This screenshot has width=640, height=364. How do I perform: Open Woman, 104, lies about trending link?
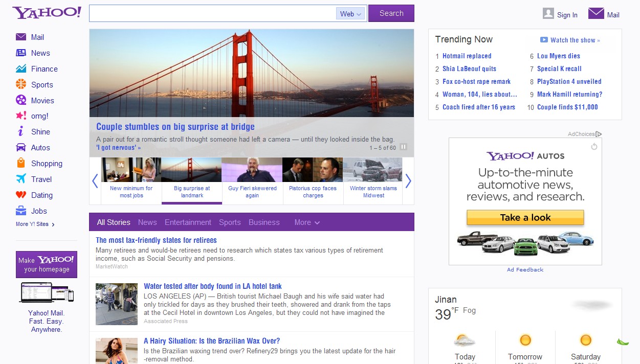click(480, 94)
